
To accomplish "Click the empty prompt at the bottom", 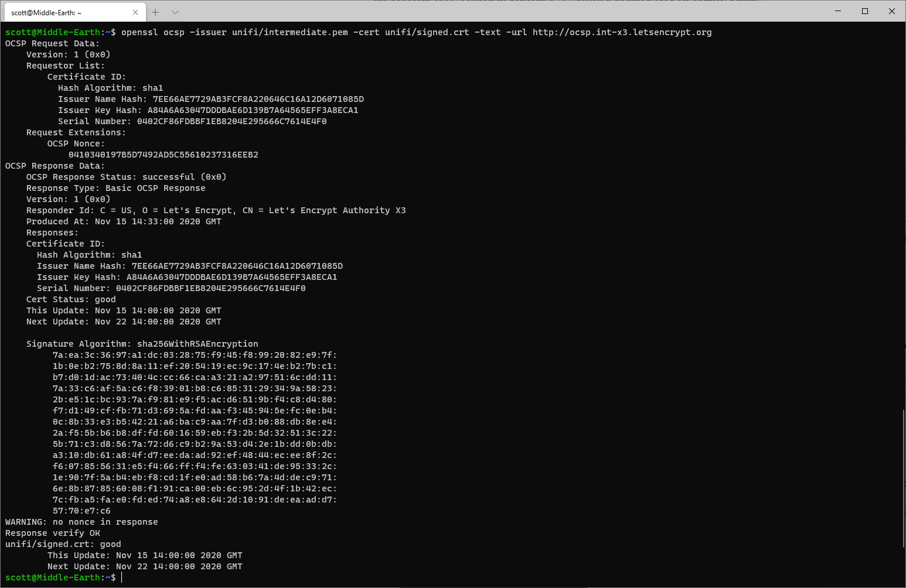I will (122, 577).
